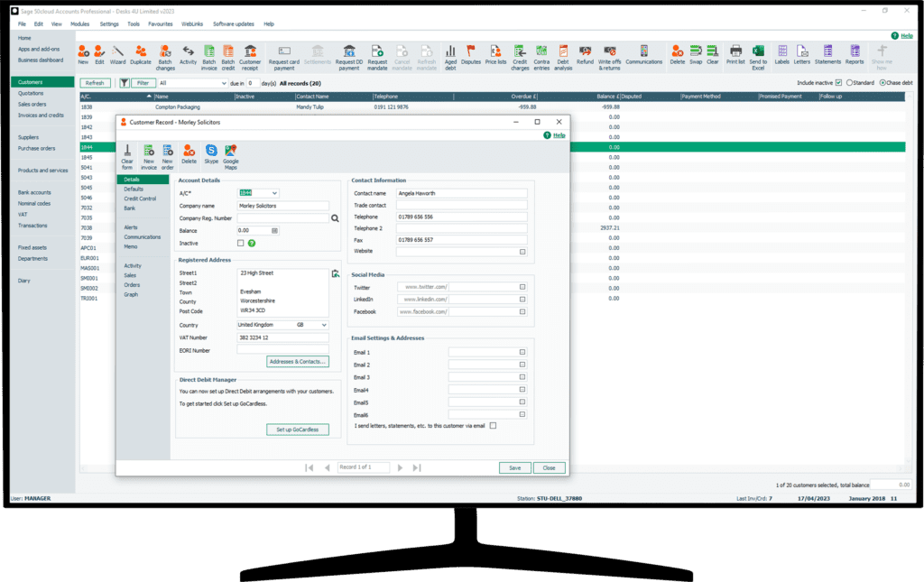Image resolution: width=924 pixels, height=582 pixels.
Task: Click the Set up GoCardless button
Action: tap(296, 430)
